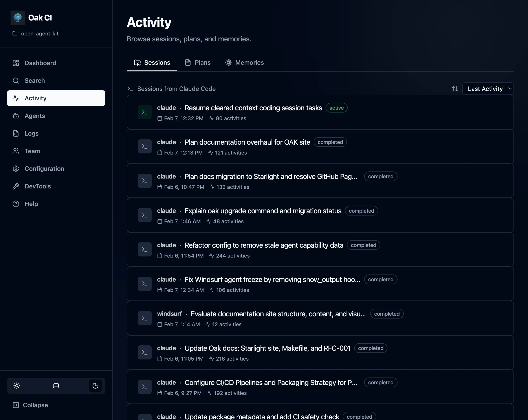Viewport: 528px width, 420px height.
Task: Open the Memories tab
Action: 244,63
